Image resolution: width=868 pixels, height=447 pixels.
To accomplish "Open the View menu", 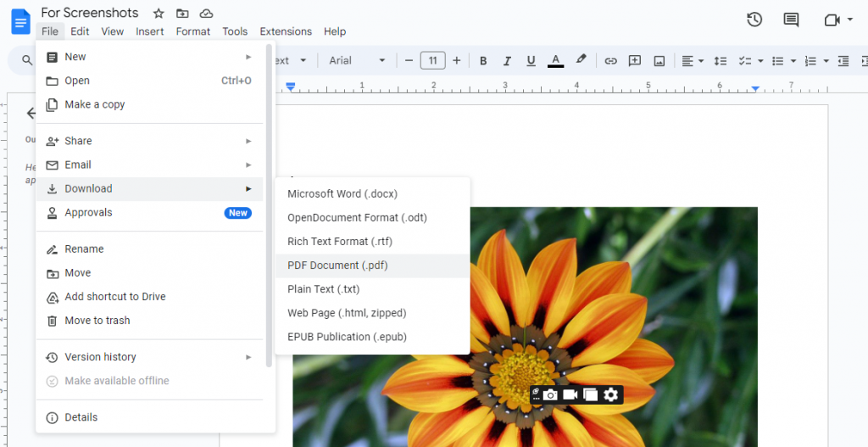I will [113, 31].
